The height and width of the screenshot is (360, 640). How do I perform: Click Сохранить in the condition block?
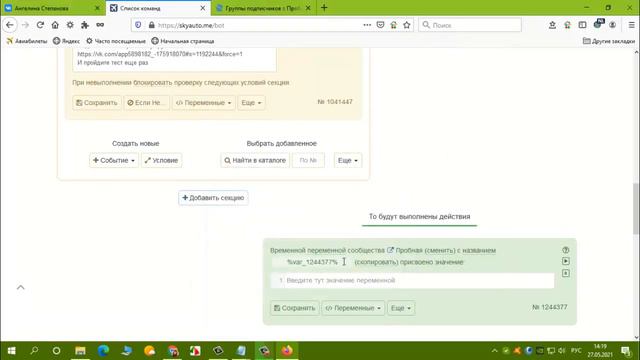coord(97,102)
